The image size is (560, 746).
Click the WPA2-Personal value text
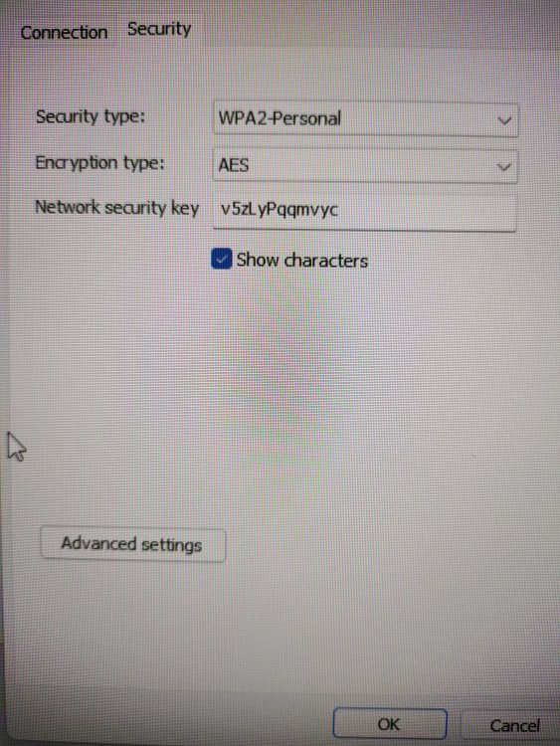coord(280,118)
